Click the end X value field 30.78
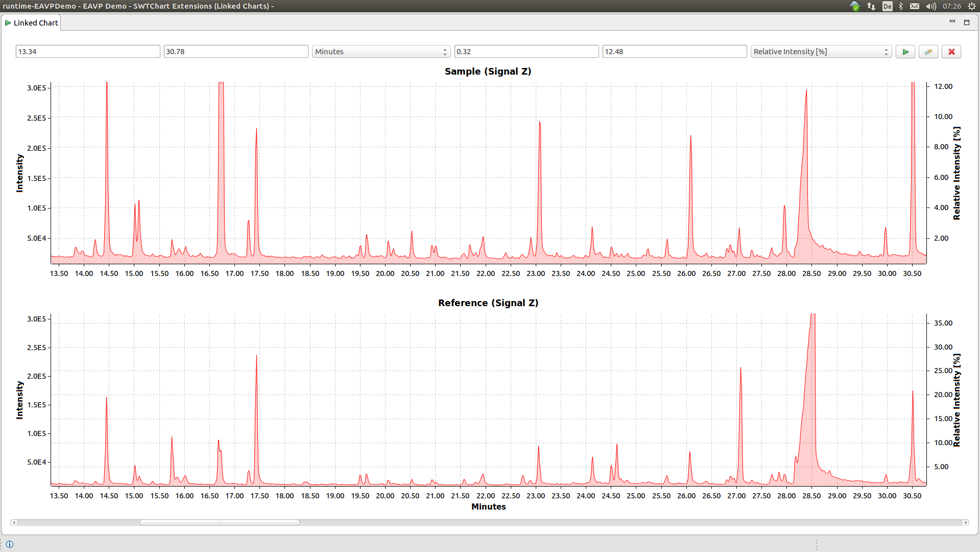980x552 pixels. coord(236,52)
